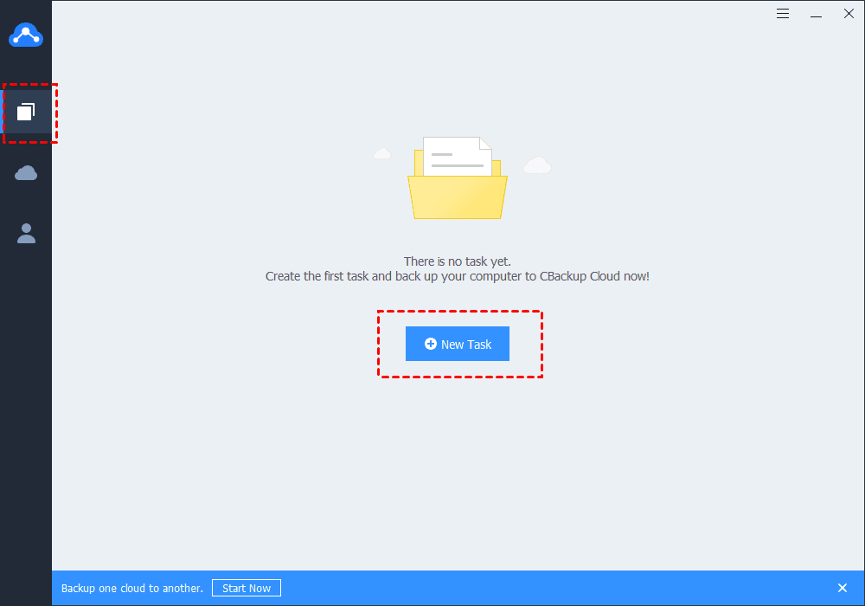The image size is (866, 606).
Task: Click the New Task button
Action: click(457, 344)
